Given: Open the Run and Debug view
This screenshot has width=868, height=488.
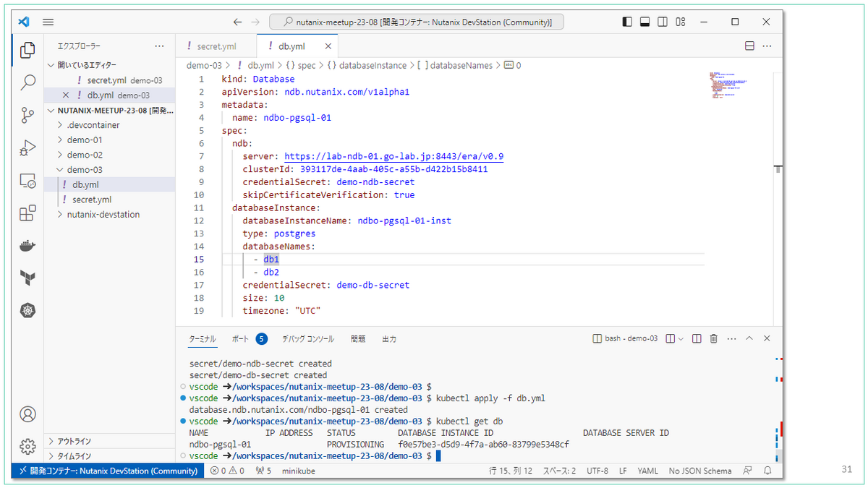Looking at the screenshot, I should click(x=27, y=148).
